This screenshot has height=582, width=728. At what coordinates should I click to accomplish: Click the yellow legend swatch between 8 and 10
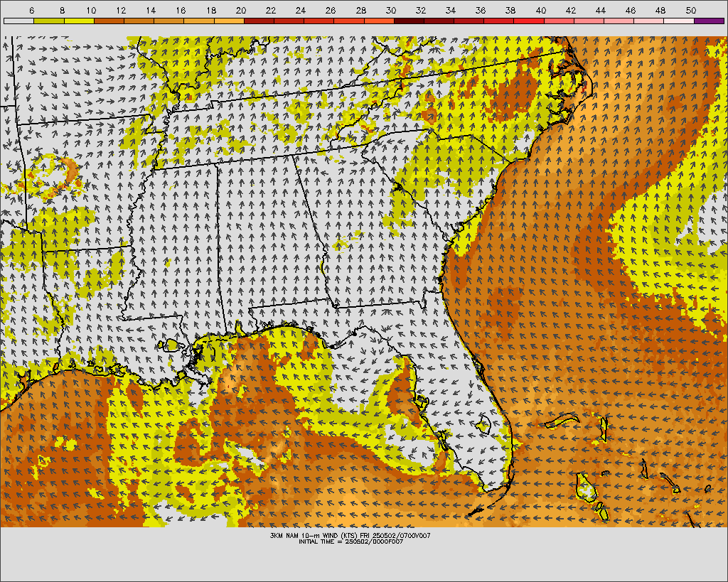click(x=79, y=21)
